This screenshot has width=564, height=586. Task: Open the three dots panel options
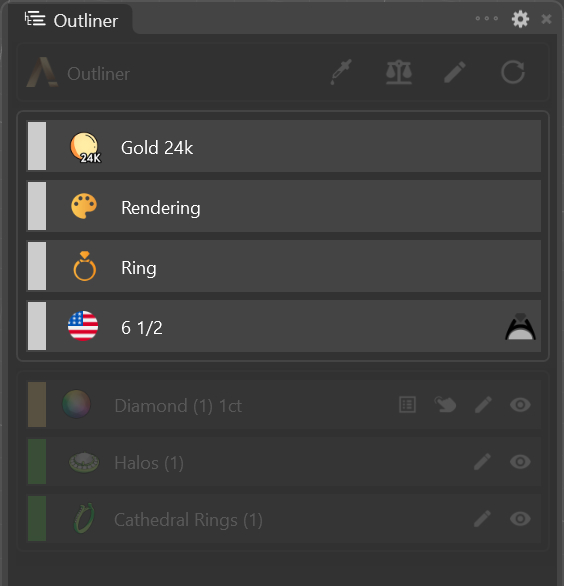point(487,18)
